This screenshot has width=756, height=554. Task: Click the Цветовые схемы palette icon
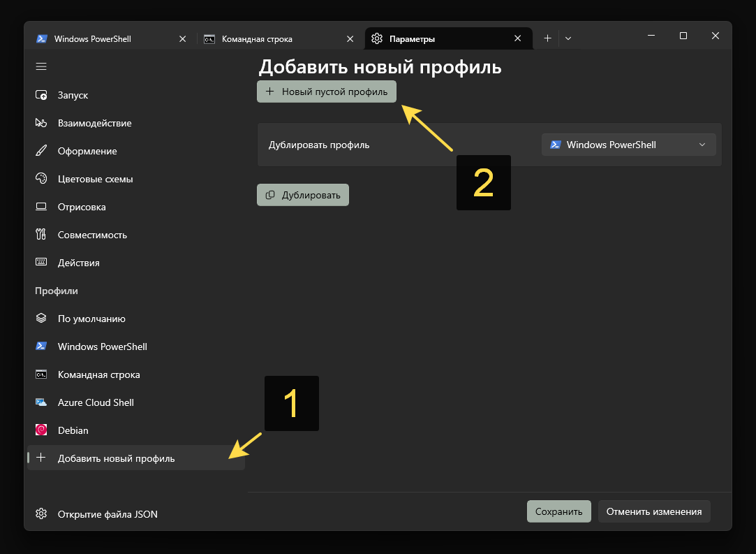[41, 179]
